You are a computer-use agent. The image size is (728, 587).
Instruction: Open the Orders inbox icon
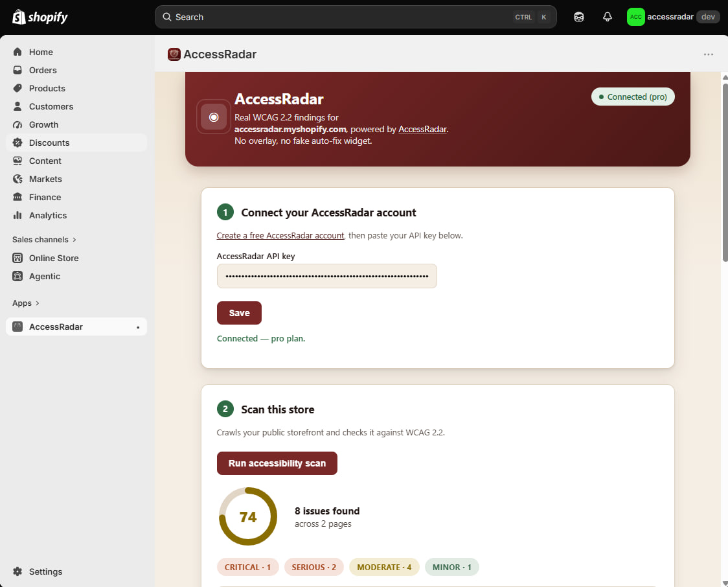click(17, 70)
